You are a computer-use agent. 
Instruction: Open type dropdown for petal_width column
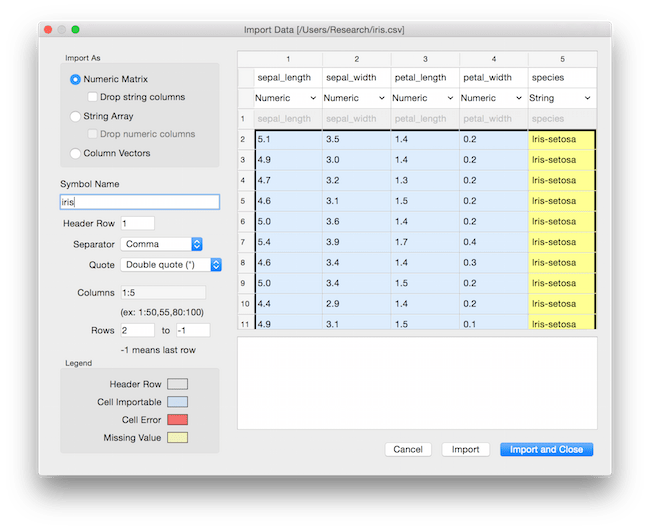click(x=491, y=98)
